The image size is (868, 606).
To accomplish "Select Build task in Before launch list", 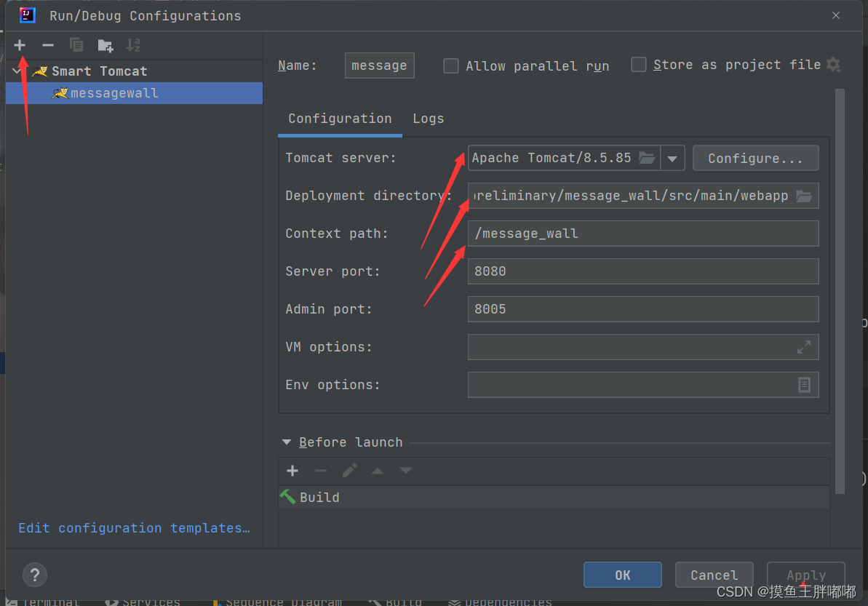I will coord(554,497).
